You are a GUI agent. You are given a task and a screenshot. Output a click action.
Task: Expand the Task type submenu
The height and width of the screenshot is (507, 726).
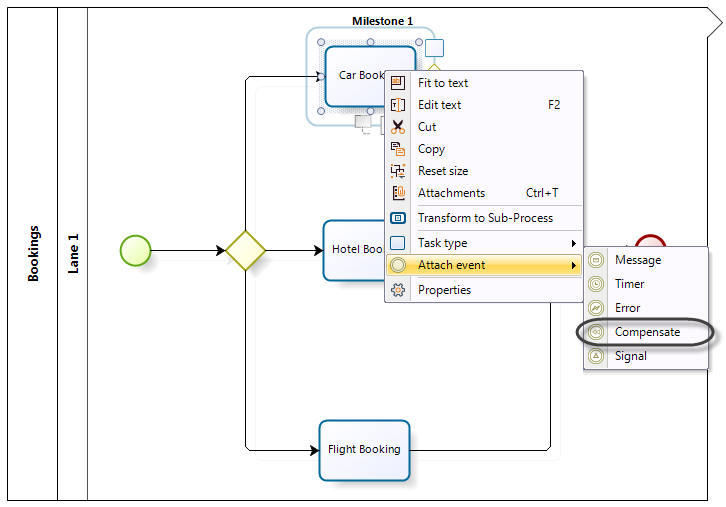tap(573, 243)
